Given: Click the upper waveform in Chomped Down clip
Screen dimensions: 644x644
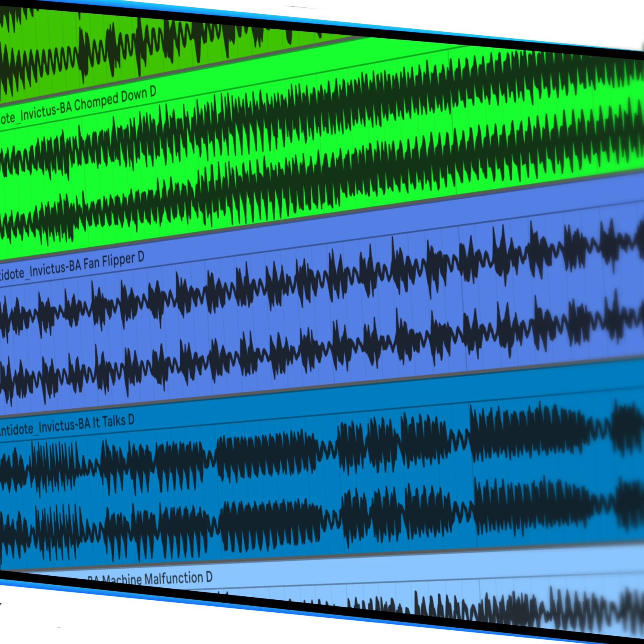Looking at the screenshot, I should coord(301,116).
